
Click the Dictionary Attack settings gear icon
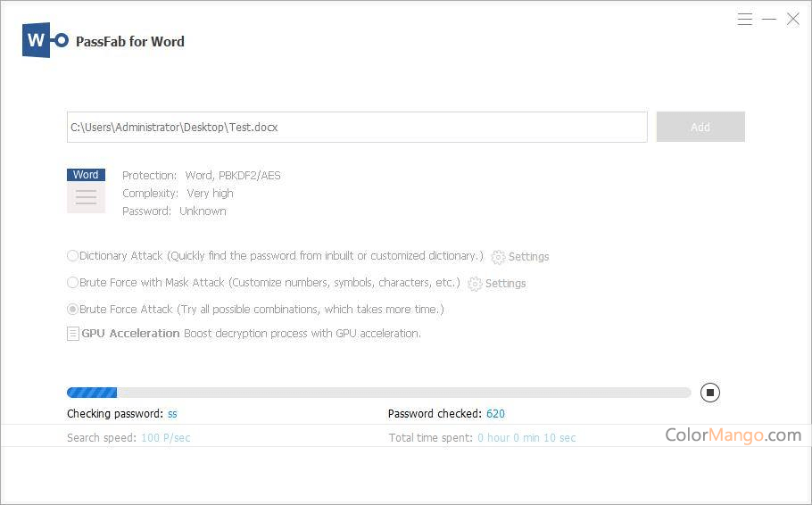(498, 257)
